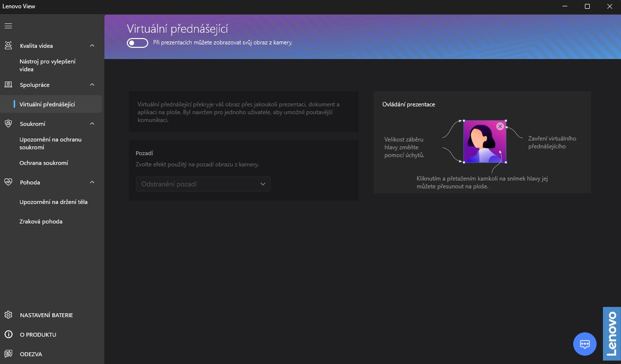Viewport: 621px width, 364px height.
Task: Click the presenter avatar preview image
Action: coord(483,142)
